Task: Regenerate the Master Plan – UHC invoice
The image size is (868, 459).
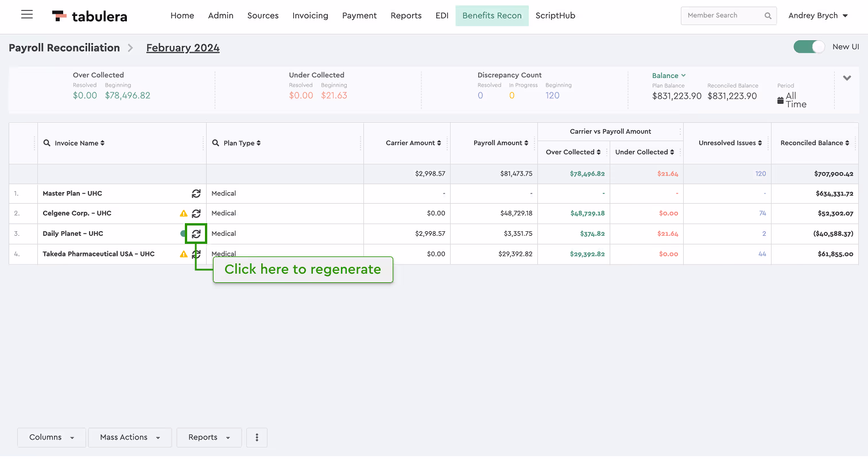Action: click(x=196, y=194)
